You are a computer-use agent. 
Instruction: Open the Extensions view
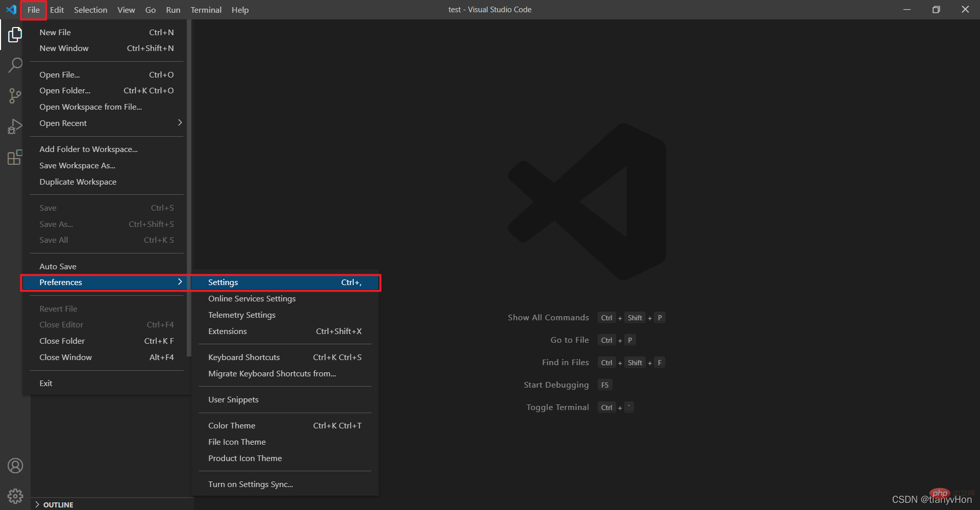pyautogui.click(x=15, y=157)
